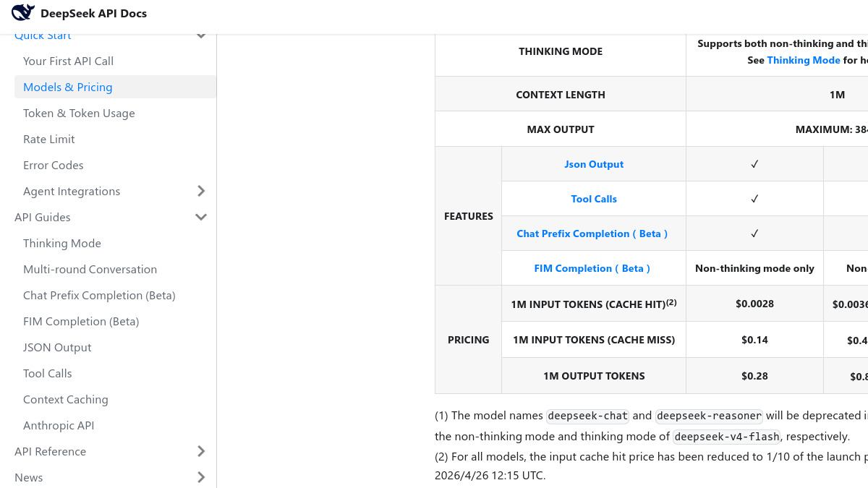Viewport: 868px width, 488px height.
Task: Click the $0.0028 price cell
Action: coord(754,304)
